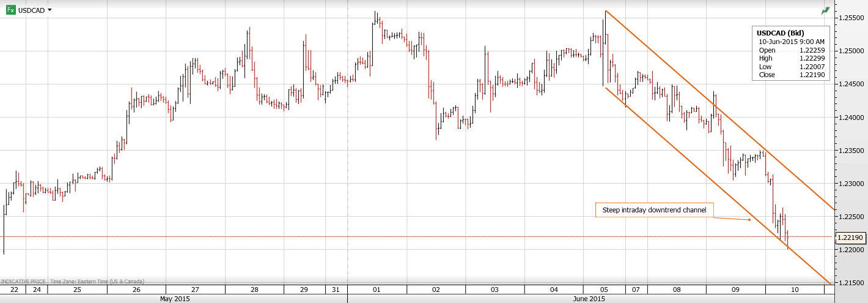Screen dimensions: 868x303
Task: Click date 01 on the time axis
Action: (377, 290)
